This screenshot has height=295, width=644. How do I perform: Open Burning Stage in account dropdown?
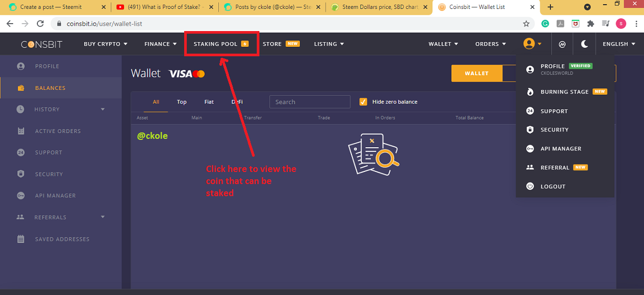click(x=565, y=91)
